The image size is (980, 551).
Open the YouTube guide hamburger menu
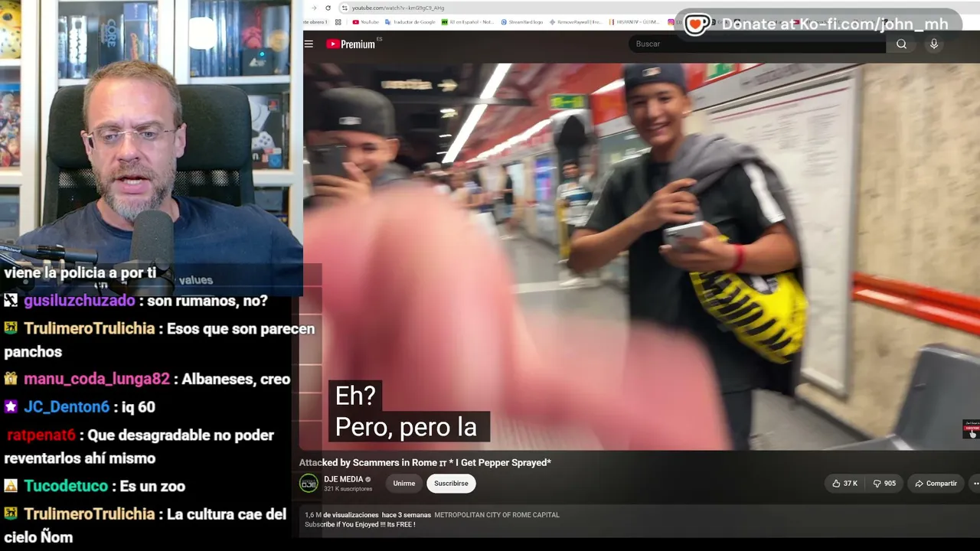click(309, 44)
